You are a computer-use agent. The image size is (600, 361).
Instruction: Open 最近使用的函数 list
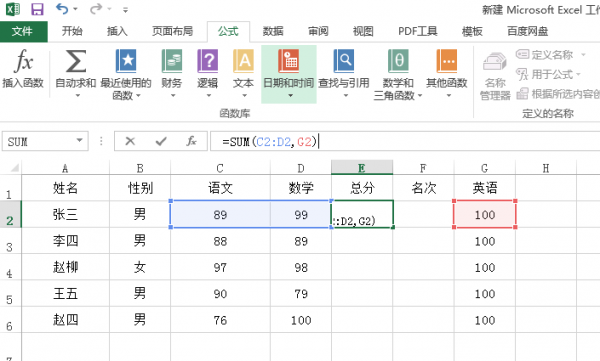pos(126,74)
